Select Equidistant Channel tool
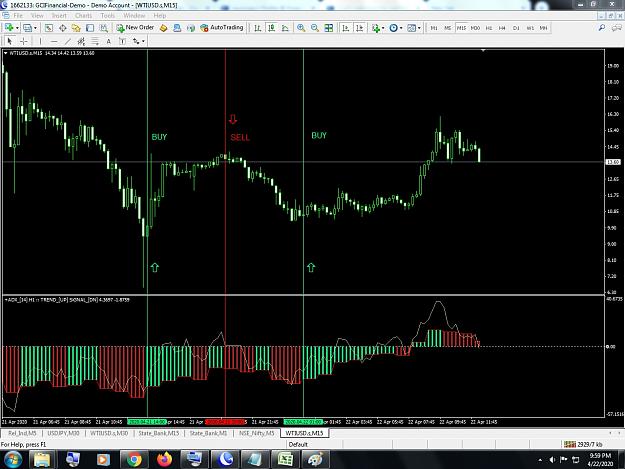 point(81,41)
